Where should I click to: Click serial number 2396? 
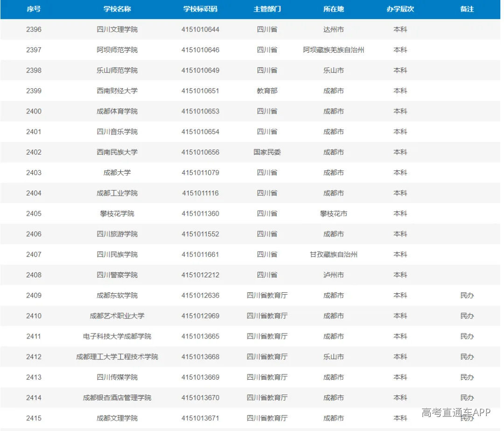click(x=34, y=29)
